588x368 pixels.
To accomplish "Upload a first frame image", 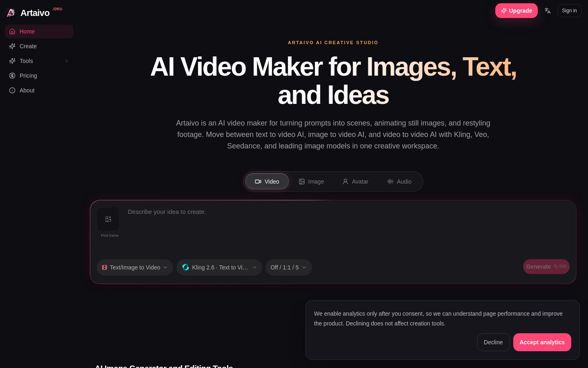I will click(x=108, y=219).
